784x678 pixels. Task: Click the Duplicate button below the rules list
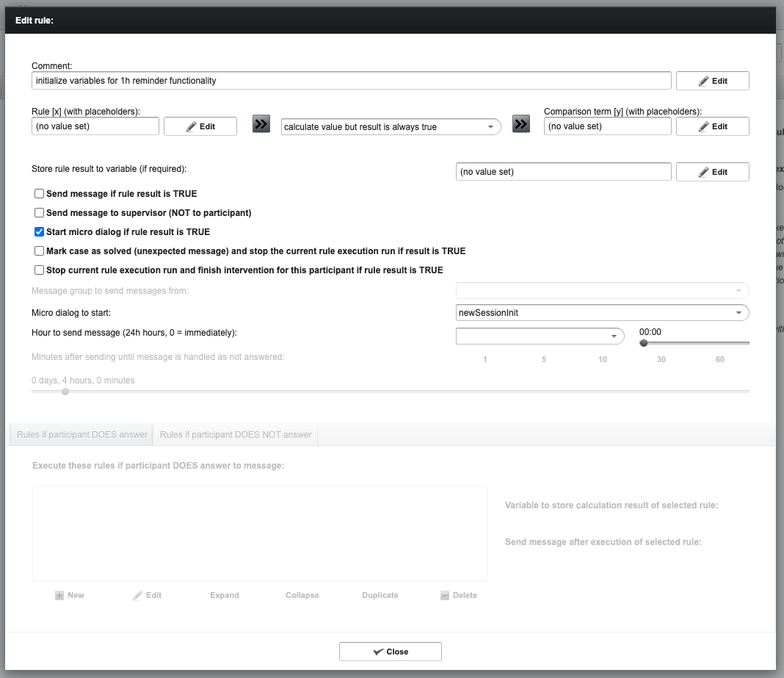pyautogui.click(x=380, y=595)
